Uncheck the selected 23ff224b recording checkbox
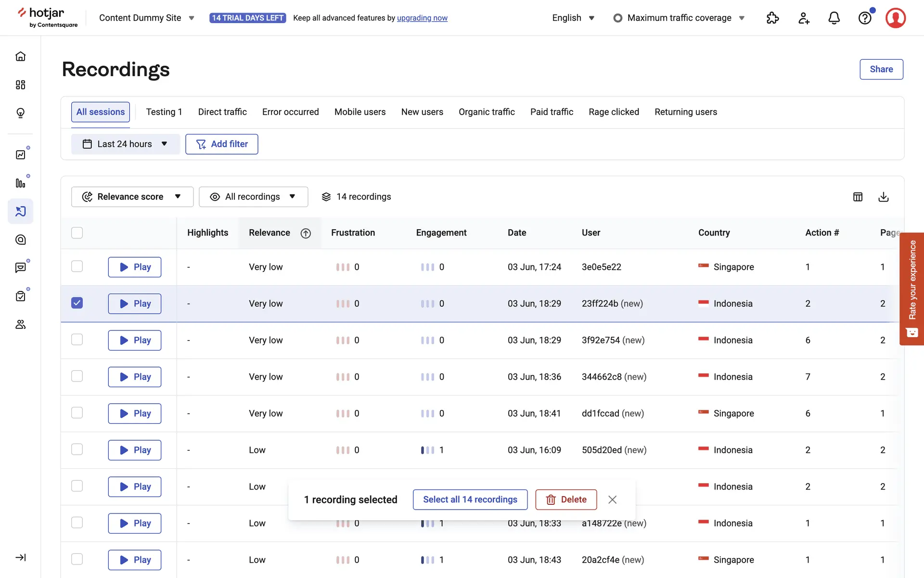 (77, 303)
